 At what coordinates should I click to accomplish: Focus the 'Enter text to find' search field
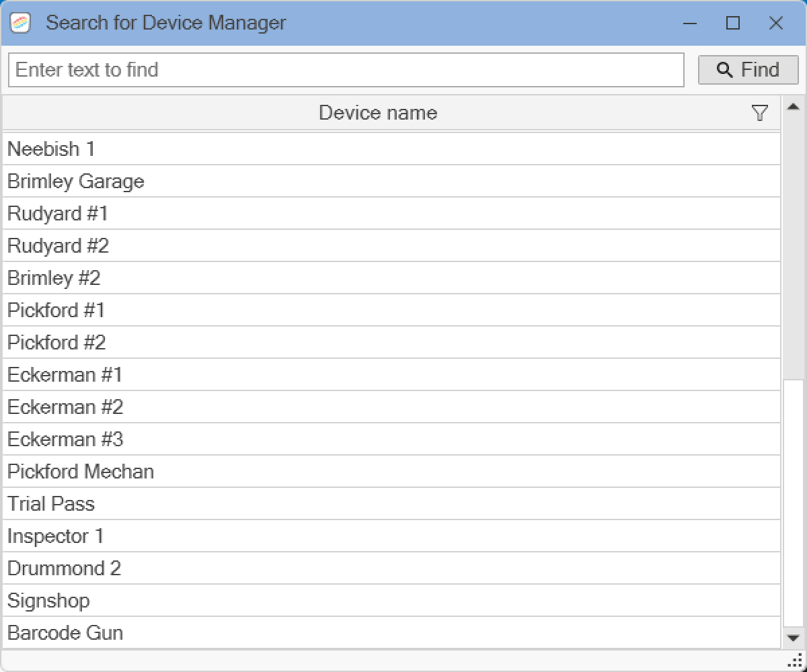pos(346,70)
